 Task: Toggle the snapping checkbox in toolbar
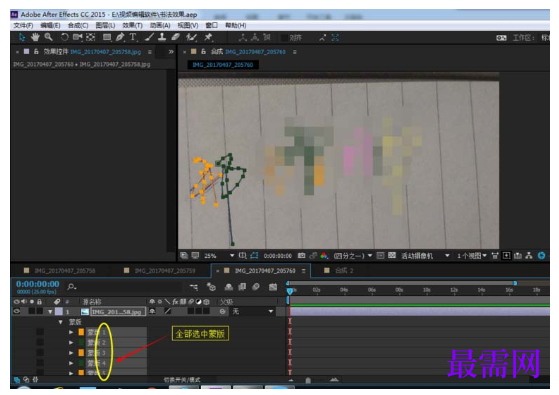point(284,37)
